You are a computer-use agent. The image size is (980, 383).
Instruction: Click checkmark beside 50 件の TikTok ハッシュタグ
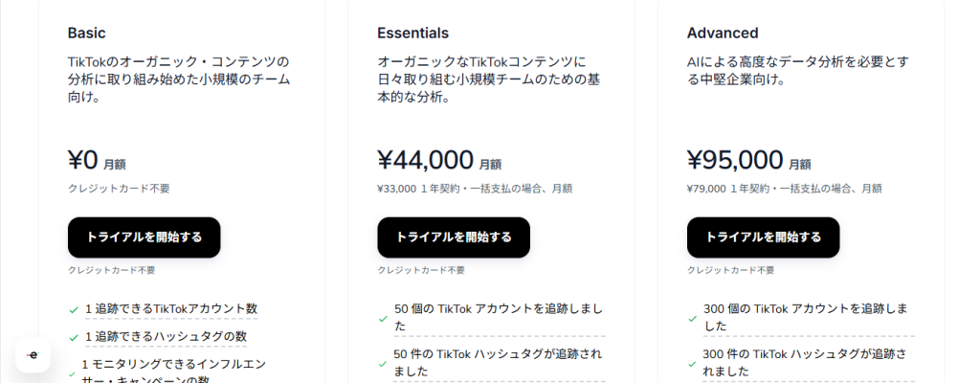(x=383, y=363)
